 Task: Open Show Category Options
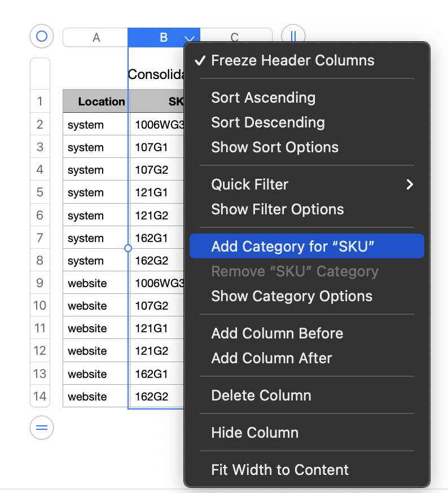292,296
